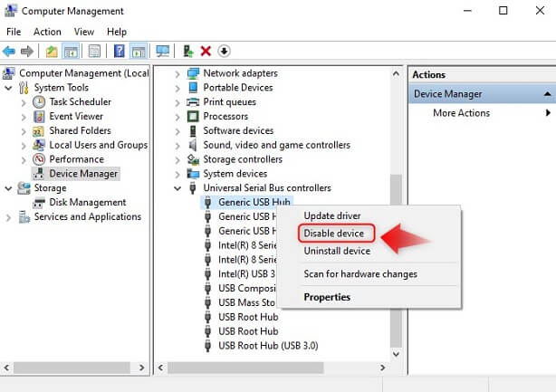Click the Event Viewer icon
The image size is (556, 392).
point(39,116)
